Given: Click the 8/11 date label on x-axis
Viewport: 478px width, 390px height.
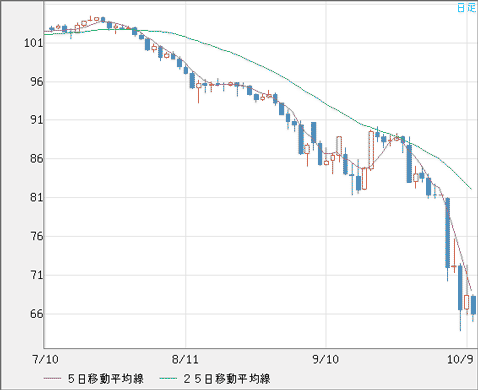Looking at the screenshot, I should coord(185,359).
